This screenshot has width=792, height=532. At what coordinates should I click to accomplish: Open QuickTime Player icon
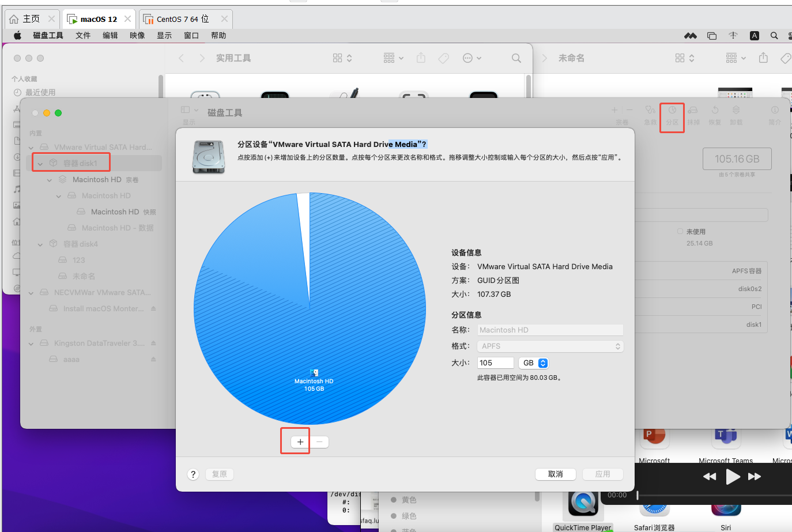click(x=583, y=502)
